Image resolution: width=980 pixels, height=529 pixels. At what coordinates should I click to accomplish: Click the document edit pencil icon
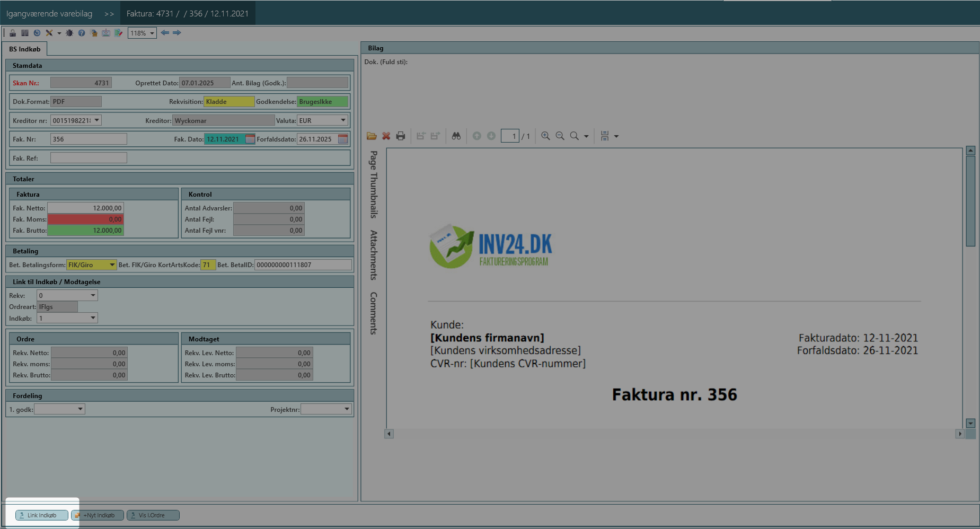[x=118, y=33]
